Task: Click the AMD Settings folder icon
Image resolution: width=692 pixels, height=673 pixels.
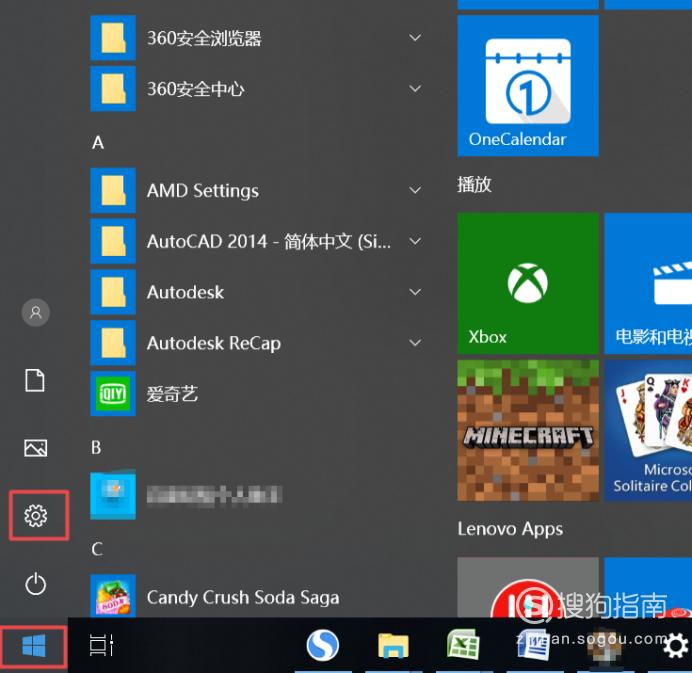Action: (113, 190)
